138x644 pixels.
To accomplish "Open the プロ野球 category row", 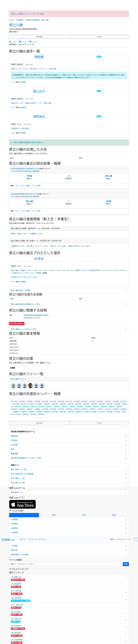I will point(69,546).
